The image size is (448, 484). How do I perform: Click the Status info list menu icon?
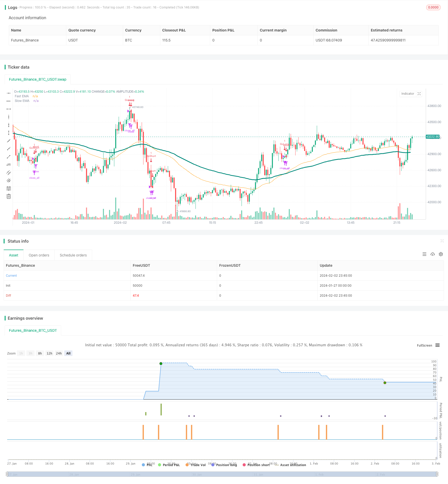[x=424, y=254]
